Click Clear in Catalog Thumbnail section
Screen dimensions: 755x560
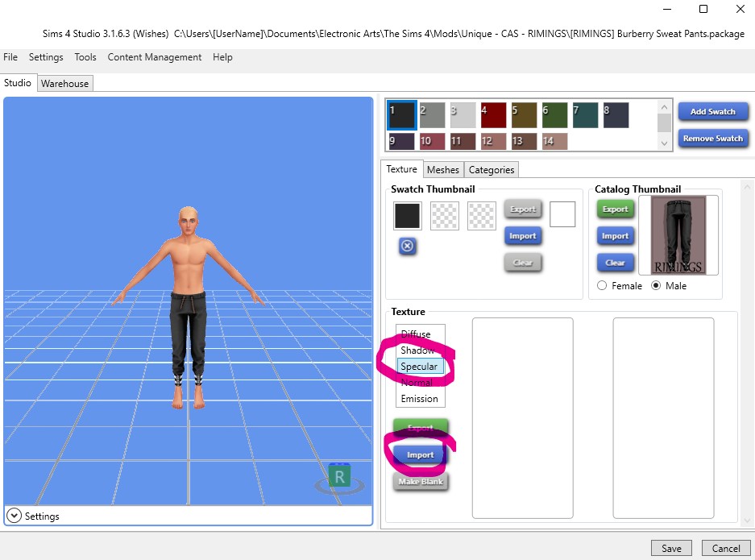(616, 263)
